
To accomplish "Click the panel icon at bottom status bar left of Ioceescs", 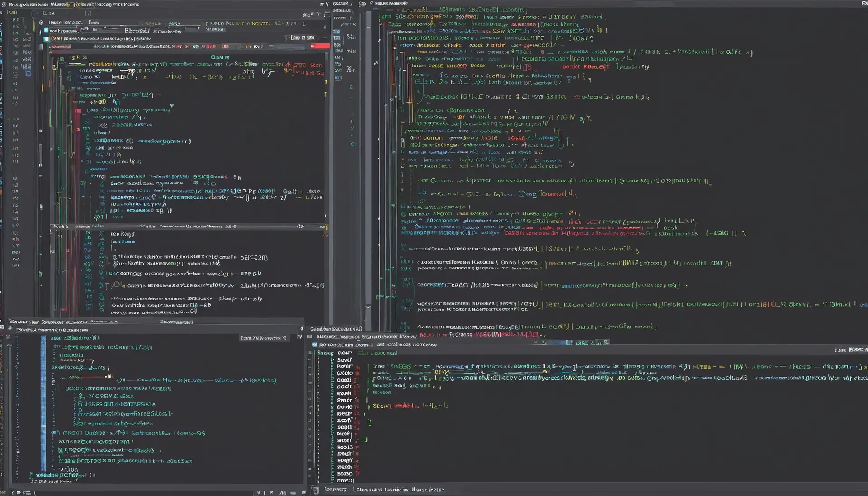I will (316, 490).
